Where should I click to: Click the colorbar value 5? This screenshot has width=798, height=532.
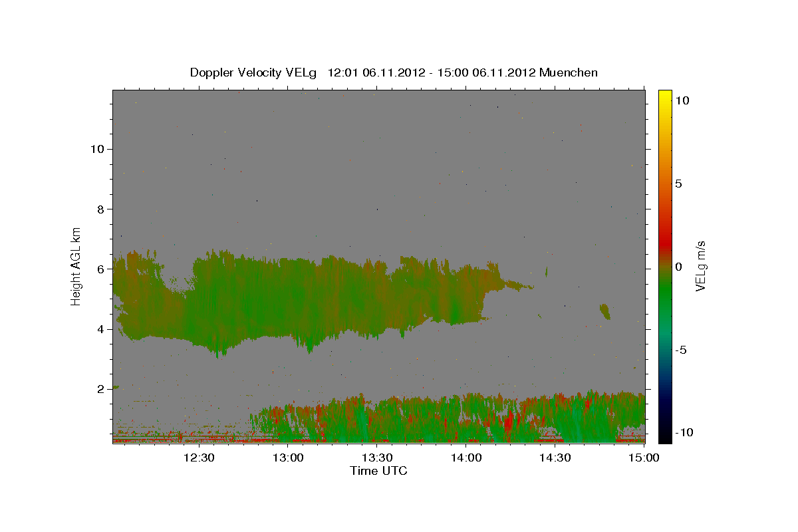pyautogui.click(x=678, y=184)
